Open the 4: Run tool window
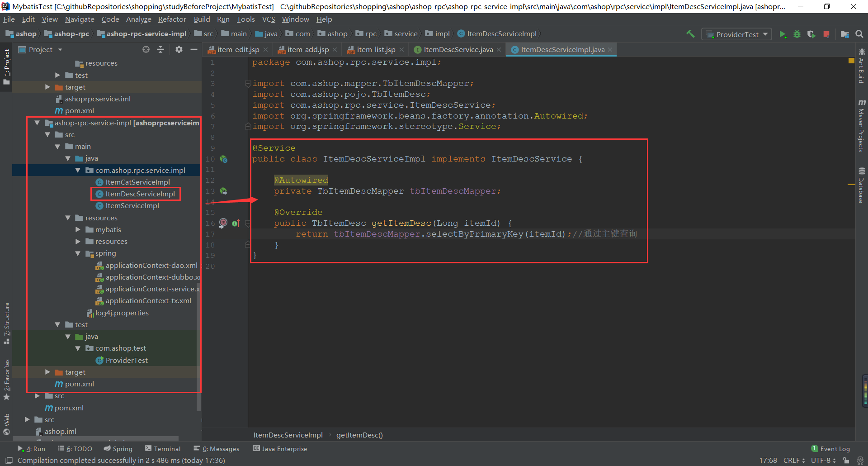Image resolution: width=868 pixels, height=466 pixels. click(32, 449)
